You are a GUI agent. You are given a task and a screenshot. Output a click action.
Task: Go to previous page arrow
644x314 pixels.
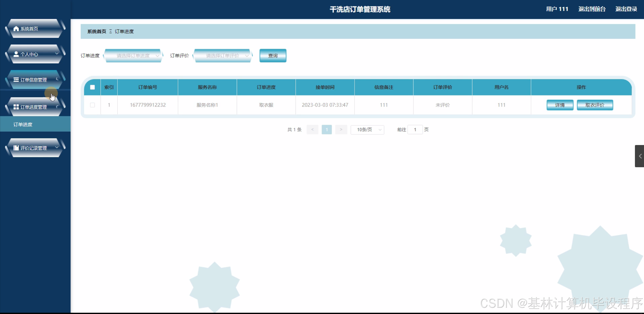[312, 130]
